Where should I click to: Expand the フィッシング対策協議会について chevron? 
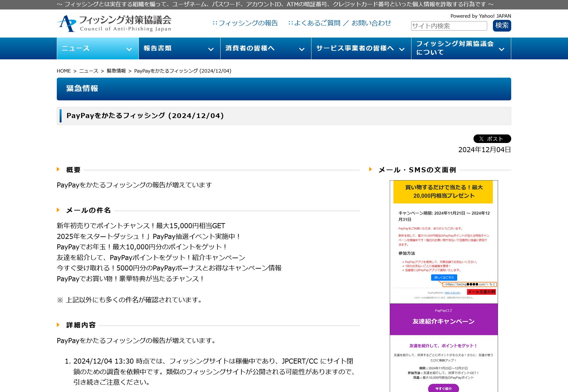click(x=501, y=49)
